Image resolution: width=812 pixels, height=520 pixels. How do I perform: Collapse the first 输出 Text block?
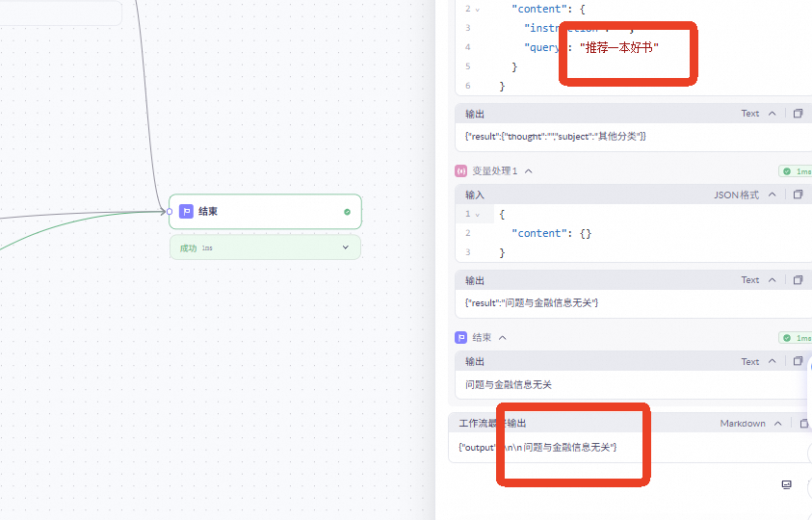pos(773,114)
